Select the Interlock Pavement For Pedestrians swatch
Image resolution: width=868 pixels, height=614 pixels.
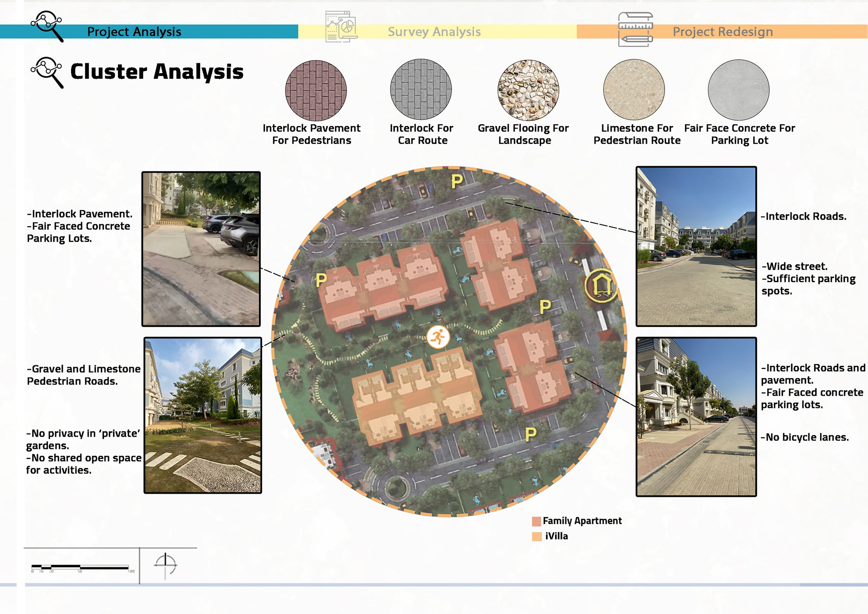[x=316, y=90]
